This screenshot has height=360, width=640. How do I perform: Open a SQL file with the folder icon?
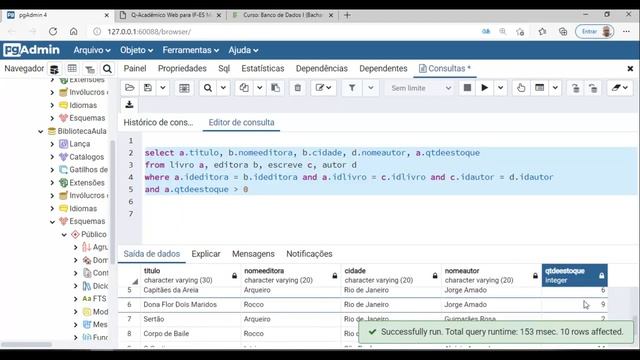coord(130,88)
